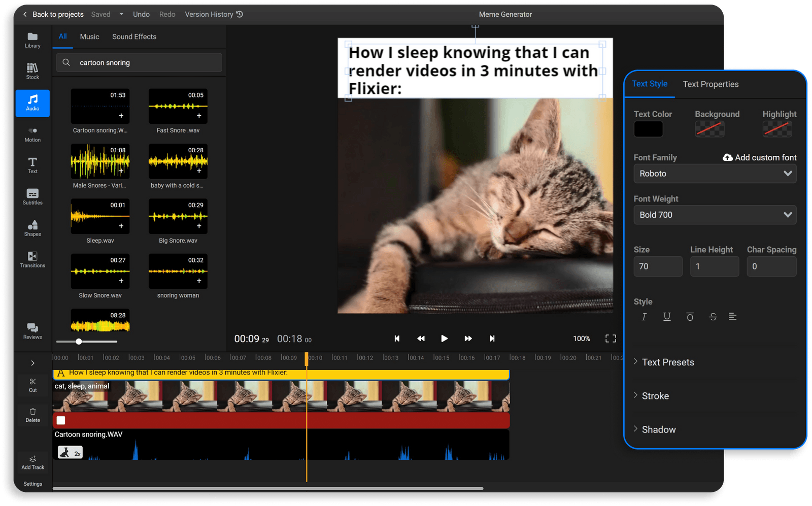Select the All audio tab

62,36
